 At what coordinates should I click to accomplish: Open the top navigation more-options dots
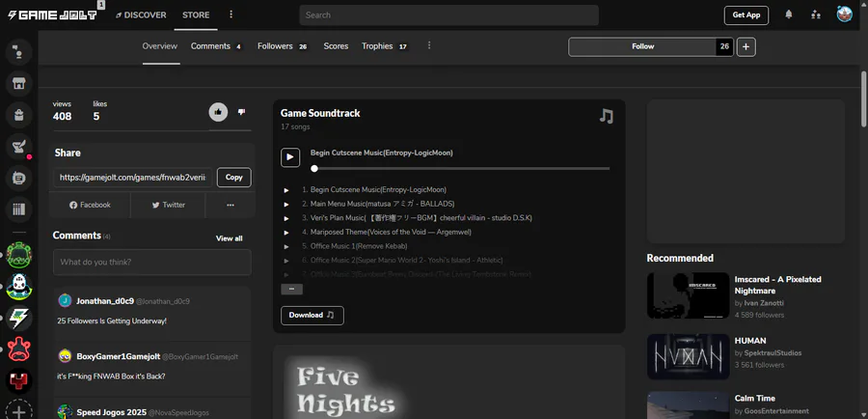coord(231,14)
